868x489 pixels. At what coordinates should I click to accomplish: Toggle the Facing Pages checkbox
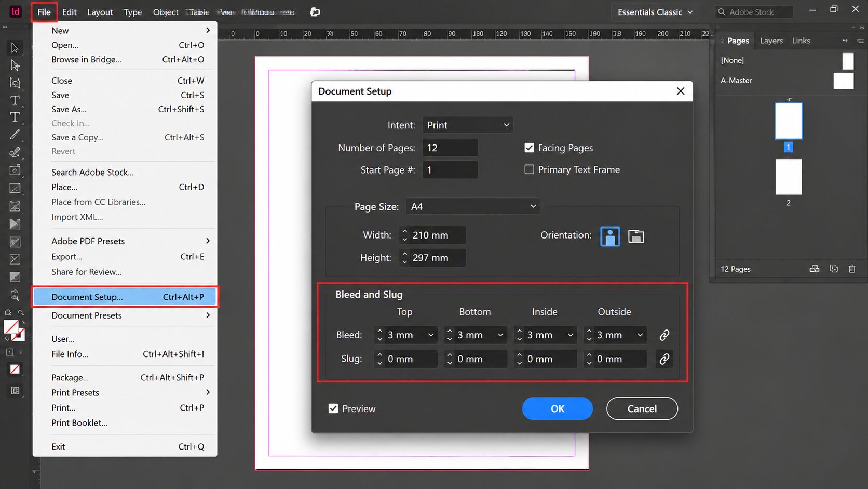pos(529,148)
